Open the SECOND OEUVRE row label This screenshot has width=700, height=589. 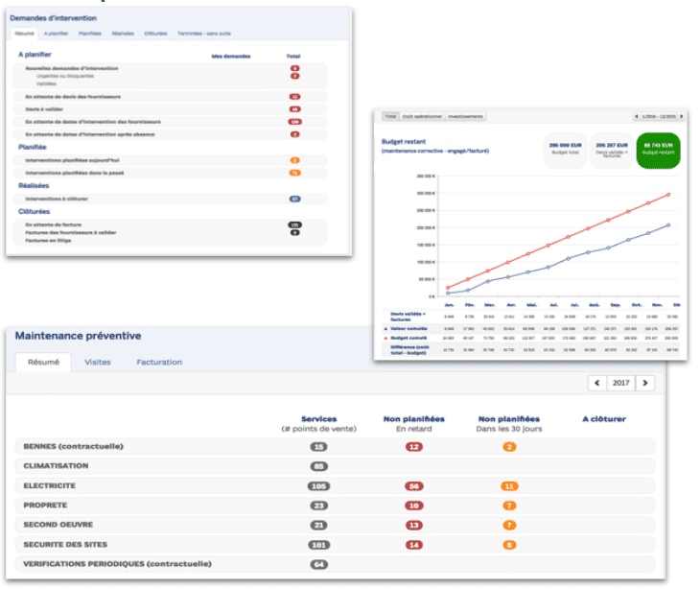[59, 525]
